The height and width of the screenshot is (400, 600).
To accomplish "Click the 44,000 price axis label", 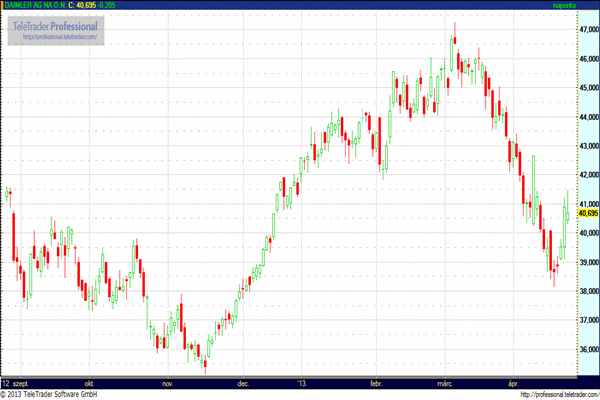I will [588, 117].
